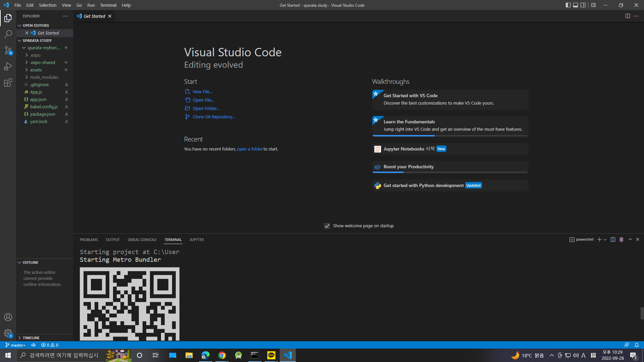The height and width of the screenshot is (362, 644).
Task: Open KakaoTalk from the taskbar
Action: click(271, 355)
